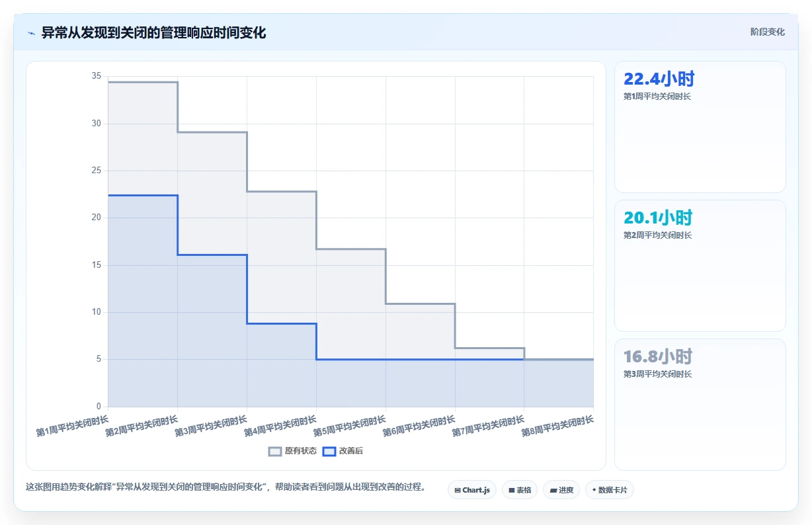Toggle the 改善后 legend swatch
Viewport: 812px width, 525px height.
pyautogui.click(x=329, y=452)
